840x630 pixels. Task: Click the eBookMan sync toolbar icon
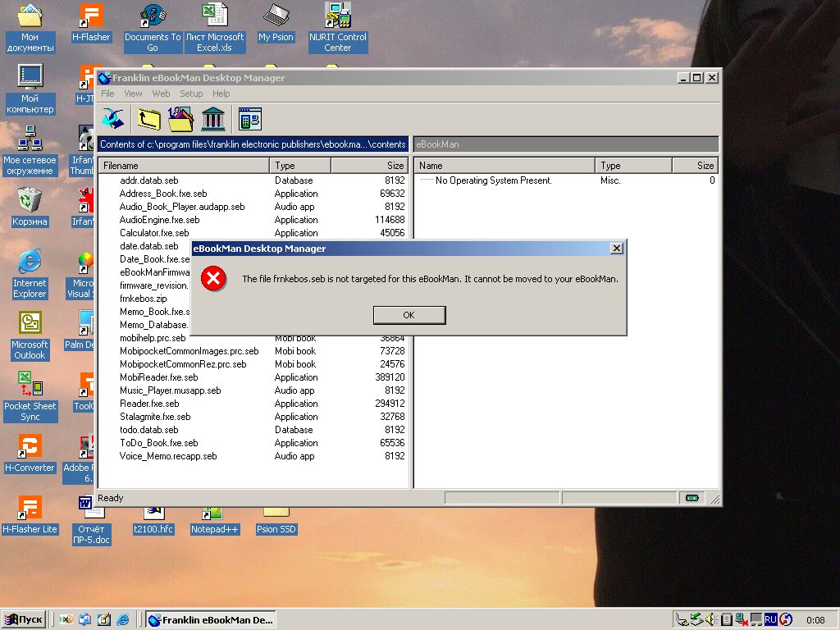coord(113,119)
